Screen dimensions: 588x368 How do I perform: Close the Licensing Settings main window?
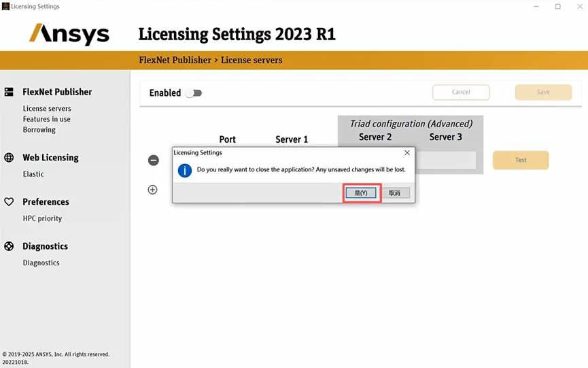tap(580, 6)
